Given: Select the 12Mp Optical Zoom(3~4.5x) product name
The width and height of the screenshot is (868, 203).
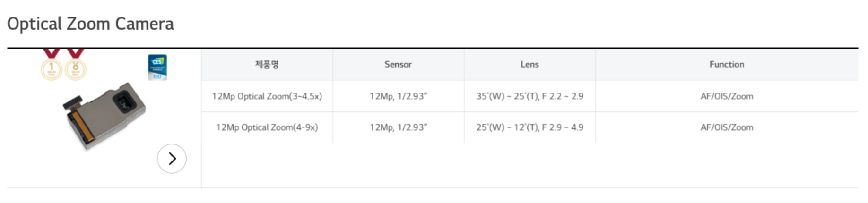Looking at the screenshot, I should (x=267, y=96).
